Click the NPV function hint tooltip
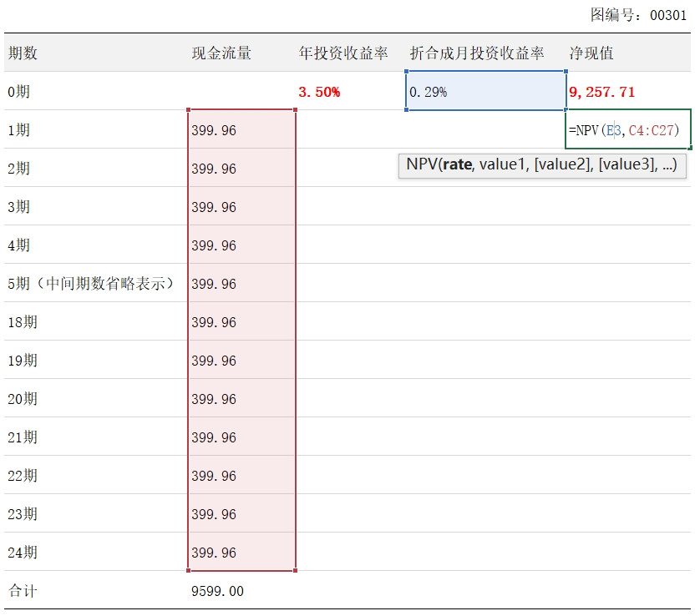 [x=544, y=164]
